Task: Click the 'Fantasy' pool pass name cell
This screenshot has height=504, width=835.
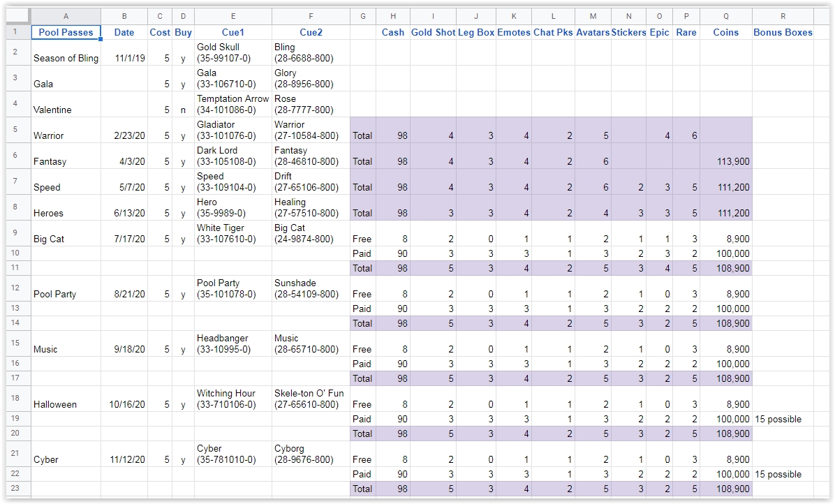Action: (66, 156)
